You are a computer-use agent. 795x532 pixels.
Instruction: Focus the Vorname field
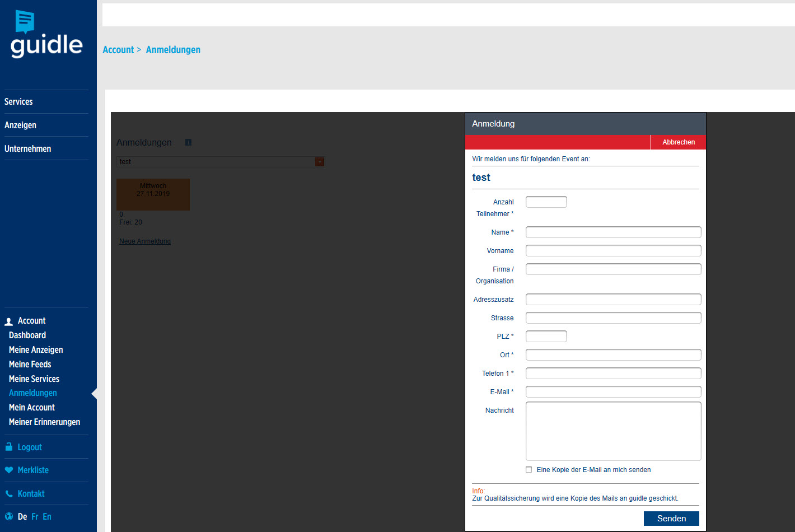614,250
